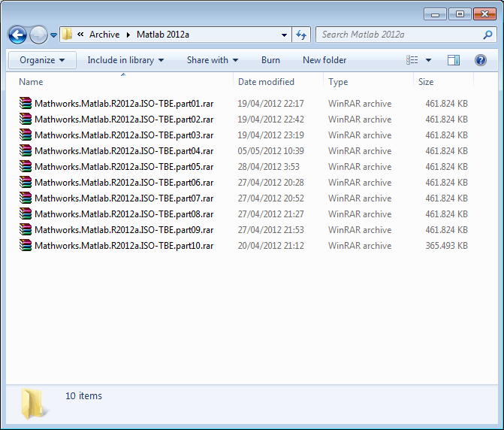This screenshot has height=430, width=504.
Task: Change view with the view icon
Action: pyautogui.click(x=412, y=60)
